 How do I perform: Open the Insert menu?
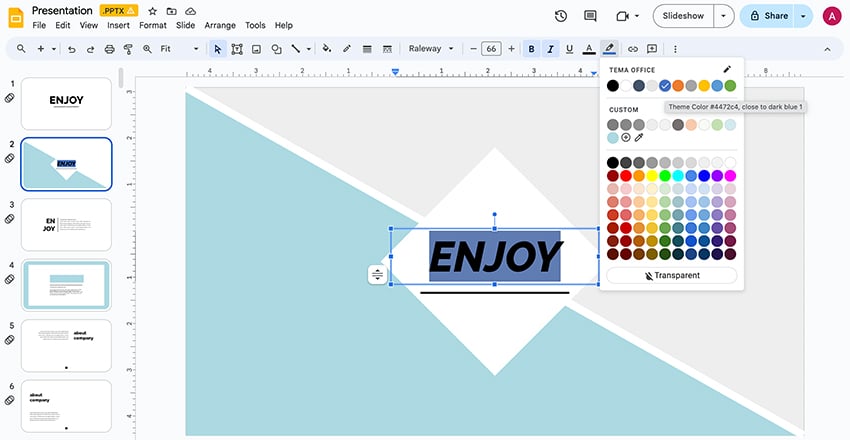pyautogui.click(x=118, y=25)
